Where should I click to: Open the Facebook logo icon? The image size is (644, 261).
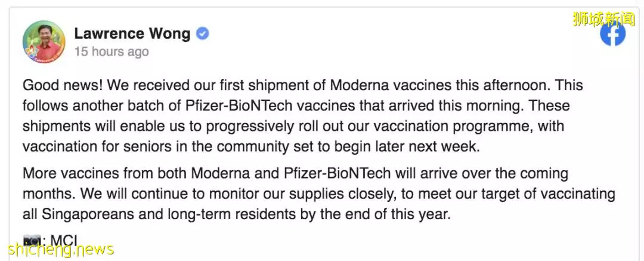click(612, 34)
